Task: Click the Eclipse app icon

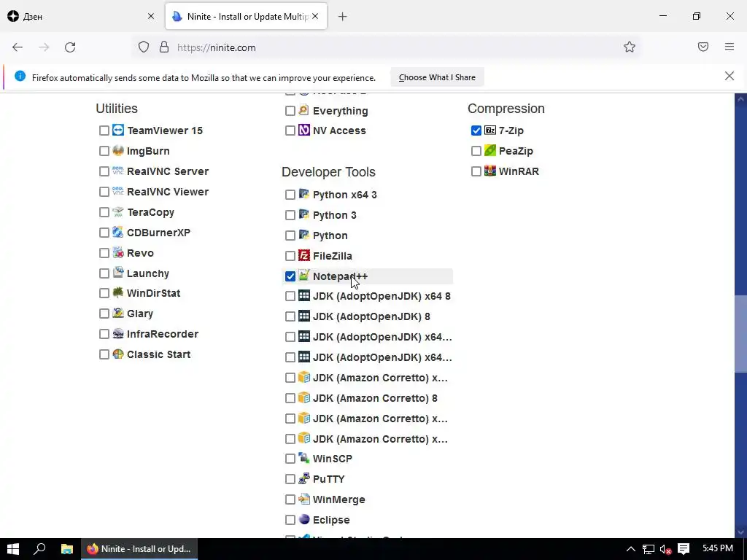Action: click(x=304, y=519)
